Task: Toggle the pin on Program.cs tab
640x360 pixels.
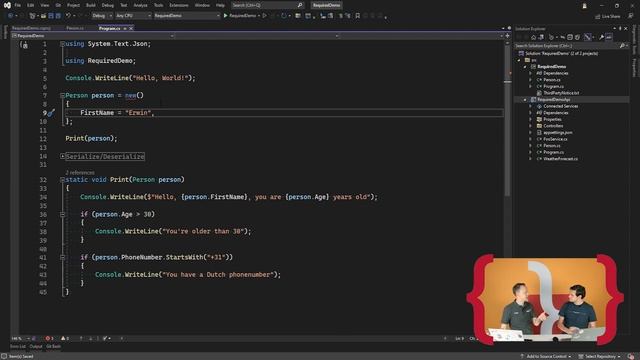Action: [124, 29]
